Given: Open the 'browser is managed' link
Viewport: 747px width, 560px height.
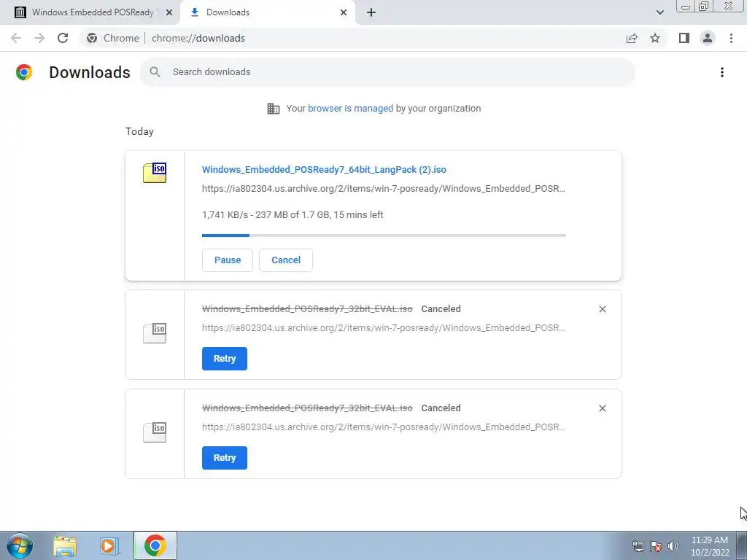Looking at the screenshot, I should click(x=350, y=109).
